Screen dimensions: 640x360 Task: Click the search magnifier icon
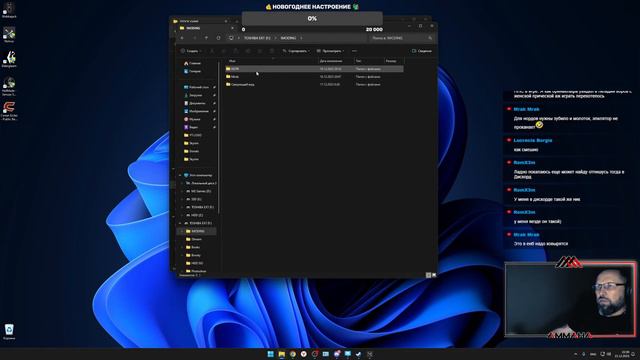pos(430,38)
